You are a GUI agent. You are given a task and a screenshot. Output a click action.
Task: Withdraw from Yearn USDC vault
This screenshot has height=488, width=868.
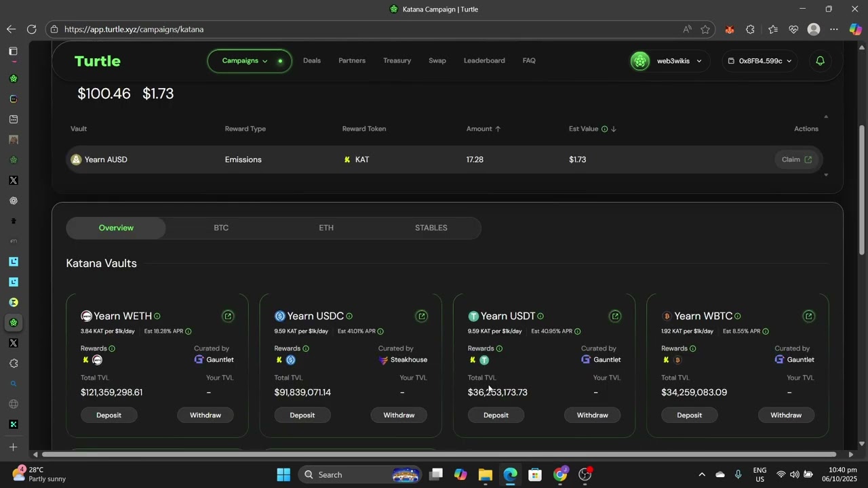(x=399, y=415)
